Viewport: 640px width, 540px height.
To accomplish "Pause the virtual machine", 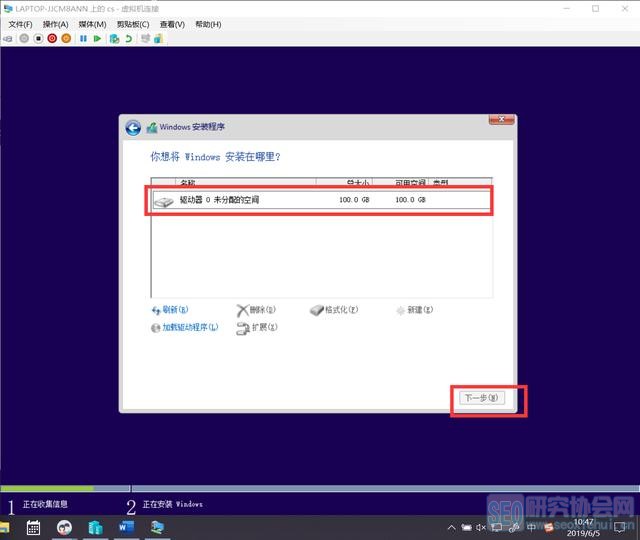I will coord(83,38).
